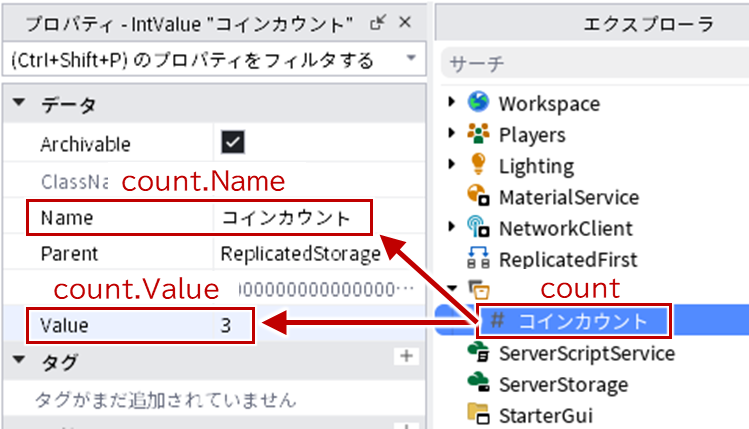
Task: Select Lighting in the Explorer
Action: click(536, 166)
